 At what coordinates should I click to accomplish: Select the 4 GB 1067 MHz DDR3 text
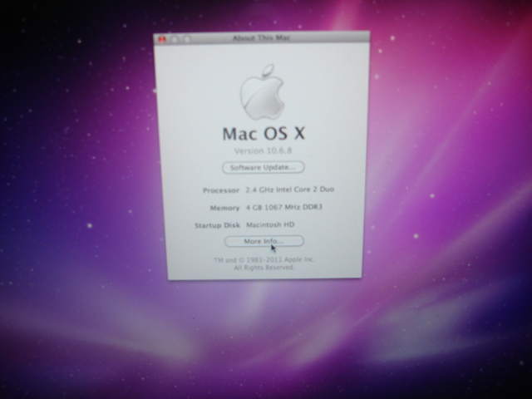pyautogui.click(x=284, y=207)
